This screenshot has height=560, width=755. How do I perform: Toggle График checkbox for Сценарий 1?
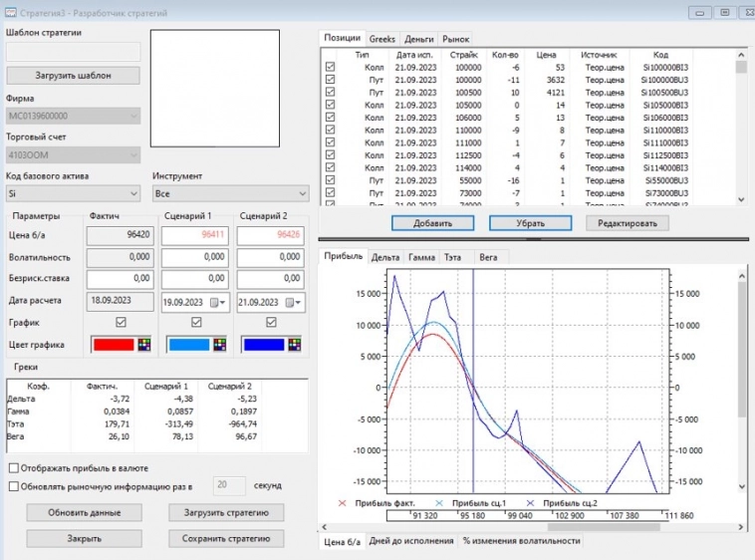pyautogui.click(x=195, y=323)
